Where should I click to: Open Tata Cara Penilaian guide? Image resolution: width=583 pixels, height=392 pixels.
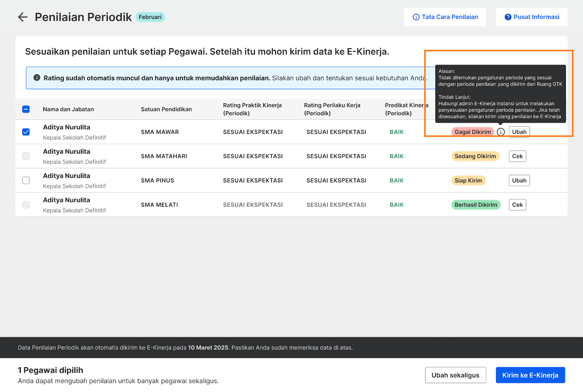(445, 17)
